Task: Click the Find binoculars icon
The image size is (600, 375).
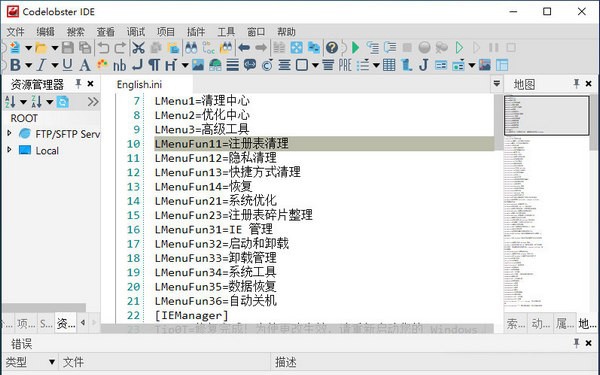Action: pos(191,47)
